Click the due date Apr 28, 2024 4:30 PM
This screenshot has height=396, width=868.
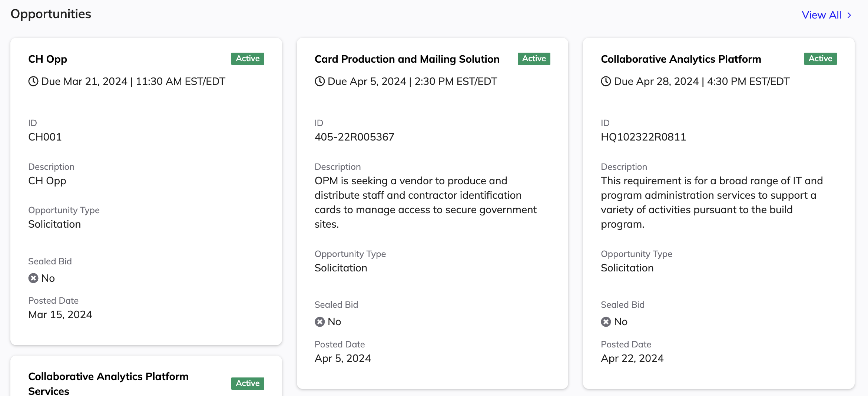click(702, 82)
